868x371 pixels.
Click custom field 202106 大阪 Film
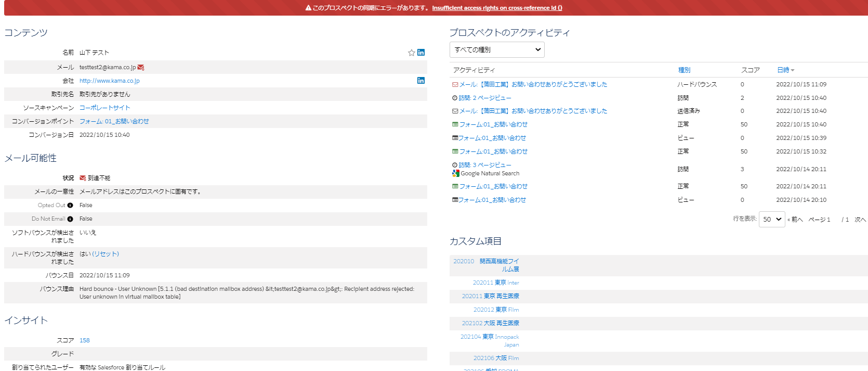click(x=496, y=358)
